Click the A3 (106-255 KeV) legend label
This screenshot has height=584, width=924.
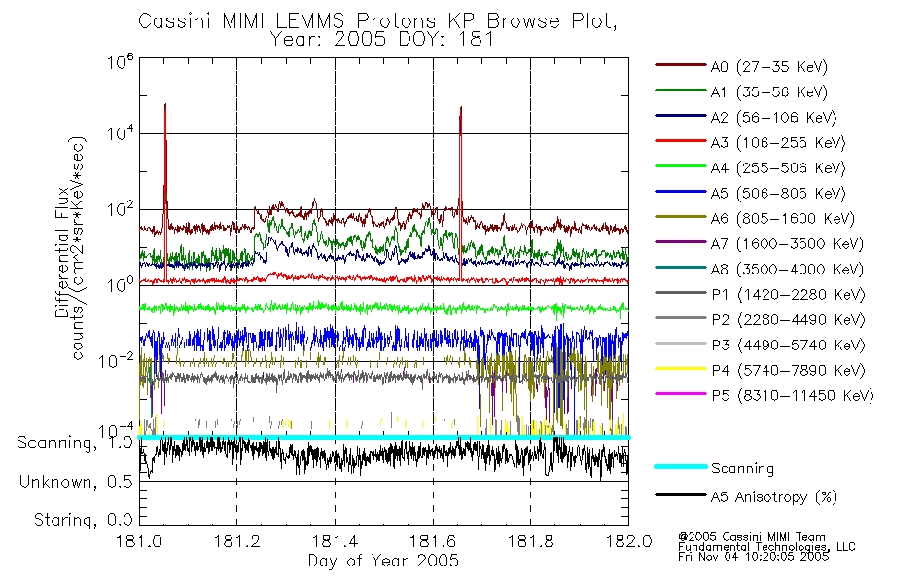pos(778,143)
